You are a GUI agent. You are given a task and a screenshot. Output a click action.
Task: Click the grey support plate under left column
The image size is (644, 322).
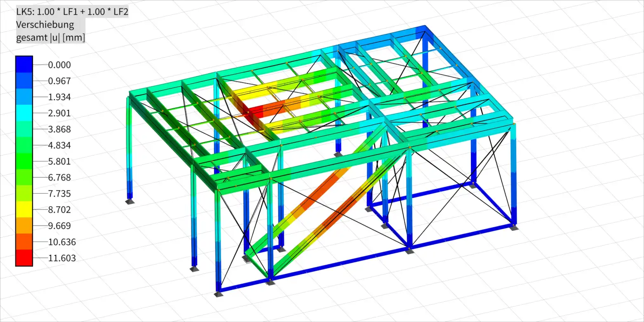(130, 202)
